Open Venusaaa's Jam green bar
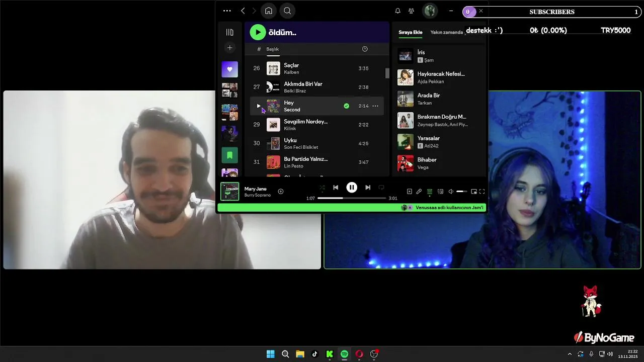This screenshot has width=644, height=362. (x=352, y=207)
